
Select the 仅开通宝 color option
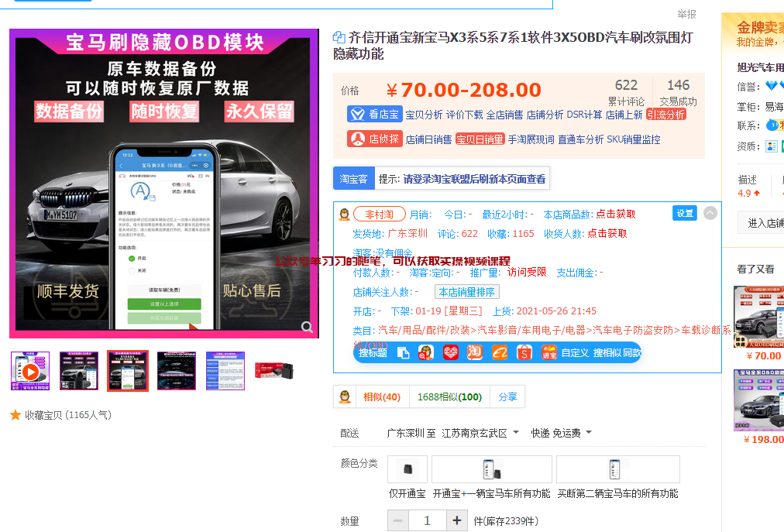[407, 469]
